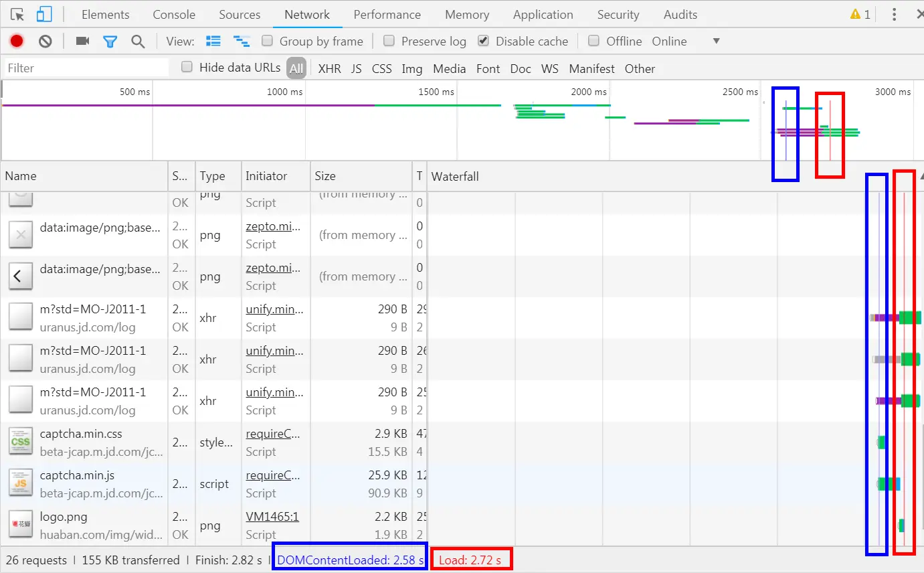This screenshot has height=573, width=924.
Task: Filter requests by XHR
Action: pyautogui.click(x=329, y=68)
